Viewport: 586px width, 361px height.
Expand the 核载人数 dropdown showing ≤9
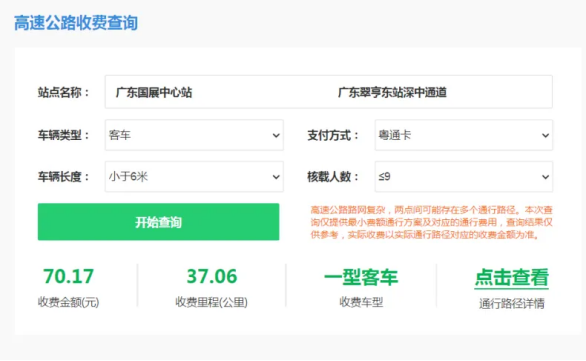464,176
